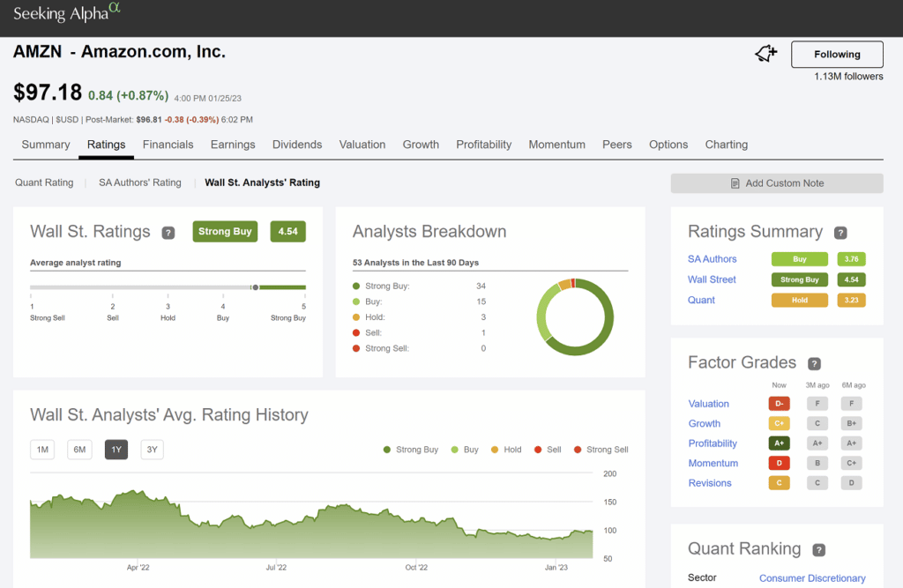Click the Seeking Alpha logo
This screenshot has height=588, width=903.
(67, 13)
